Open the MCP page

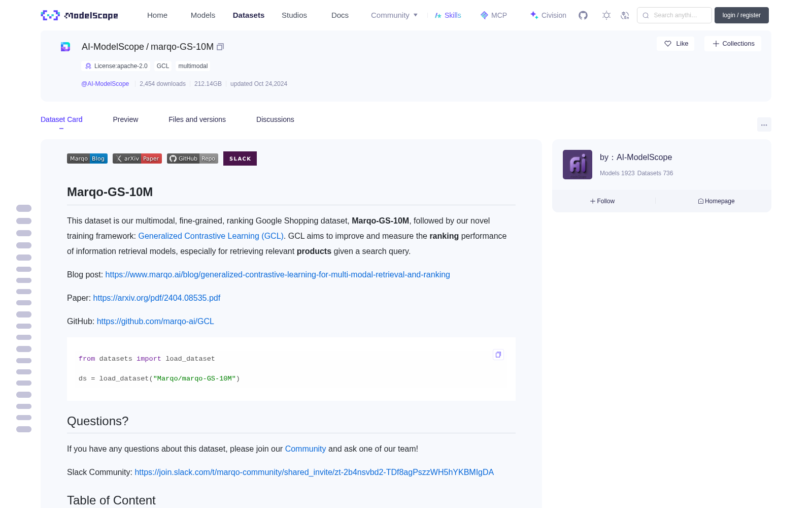(x=493, y=15)
